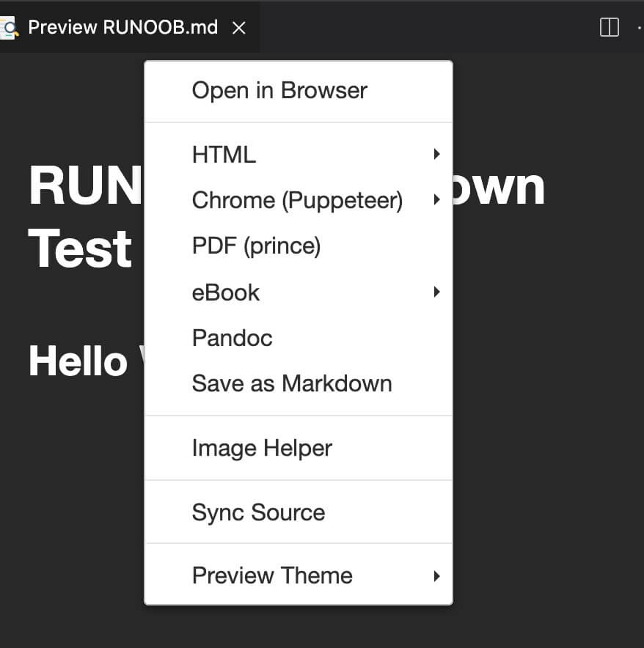The height and width of the screenshot is (648, 644).
Task: Expand the Chrome (Puppeteer) submenu arrow
Action: (436, 199)
